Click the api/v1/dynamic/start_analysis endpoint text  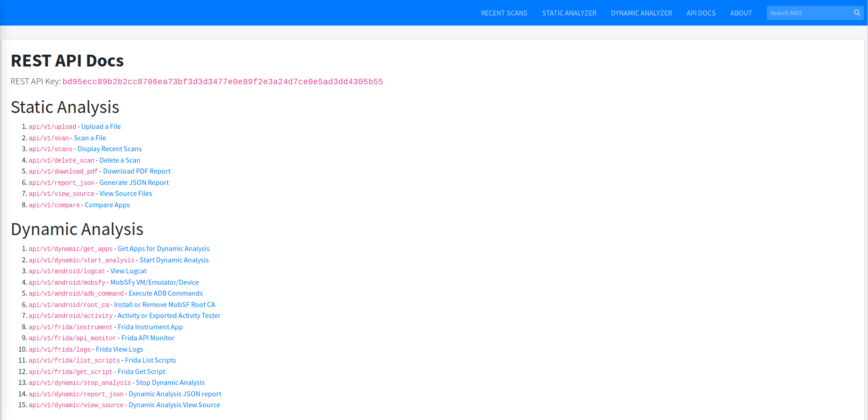tap(82, 260)
